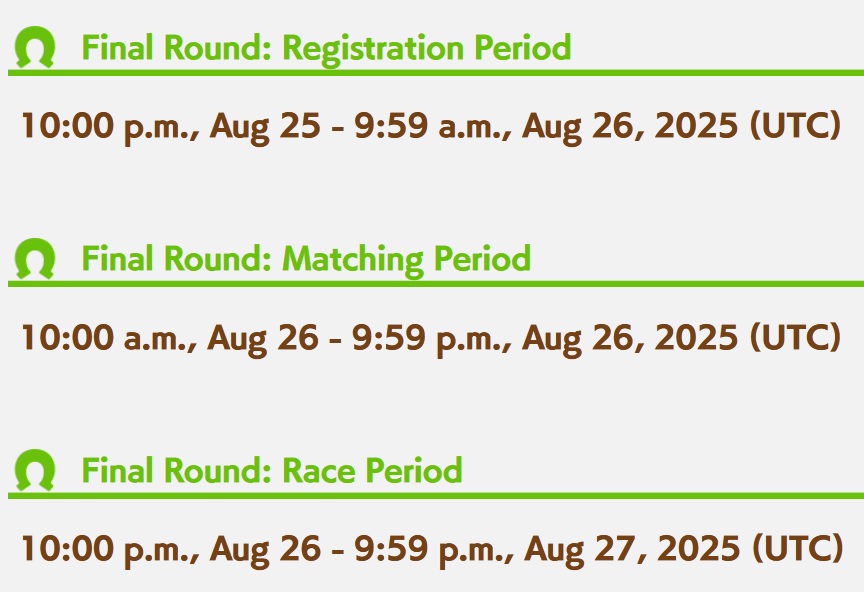Viewport: 864px width, 592px height.
Task: Click the green divider under Matching Period
Action: tap(436, 284)
